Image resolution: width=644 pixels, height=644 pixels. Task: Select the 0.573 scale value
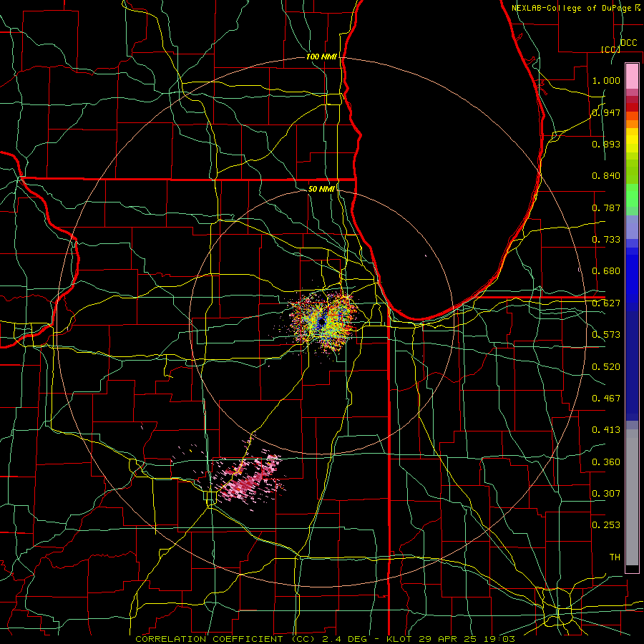click(606, 335)
